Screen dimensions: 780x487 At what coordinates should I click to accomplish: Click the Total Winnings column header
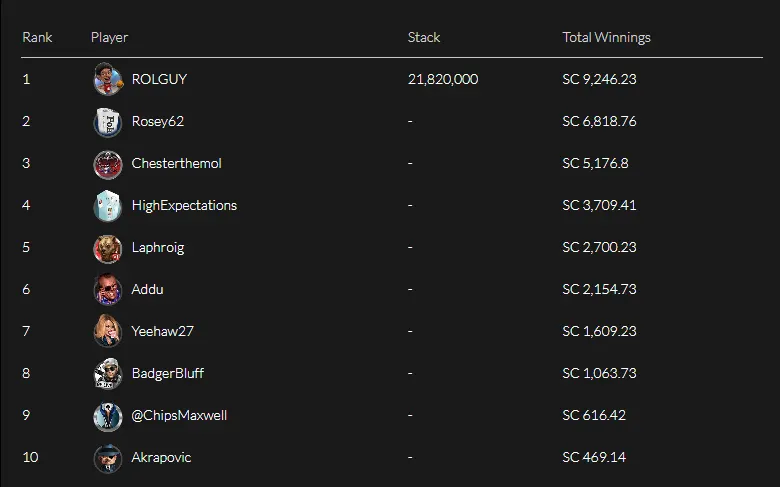606,37
